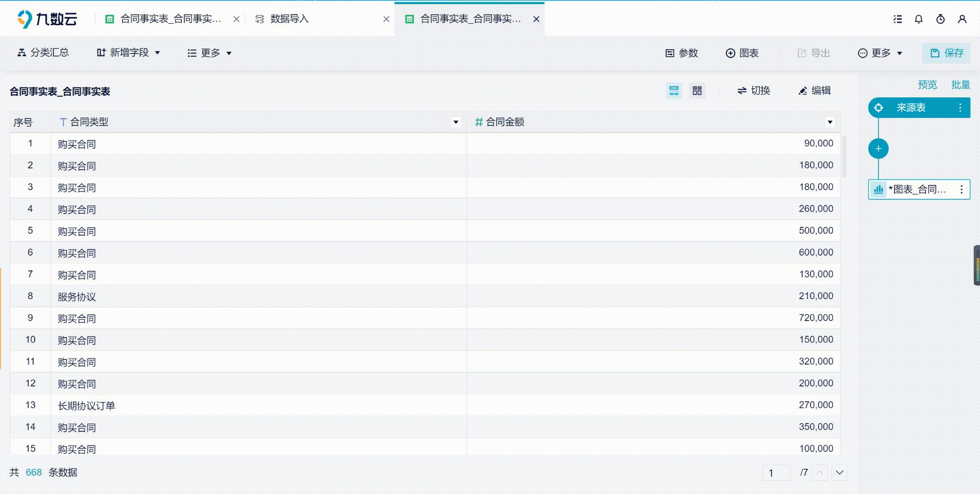Viewport: 980px width, 494px height.
Task: Click the timer clock icon
Action: click(x=940, y=19)
